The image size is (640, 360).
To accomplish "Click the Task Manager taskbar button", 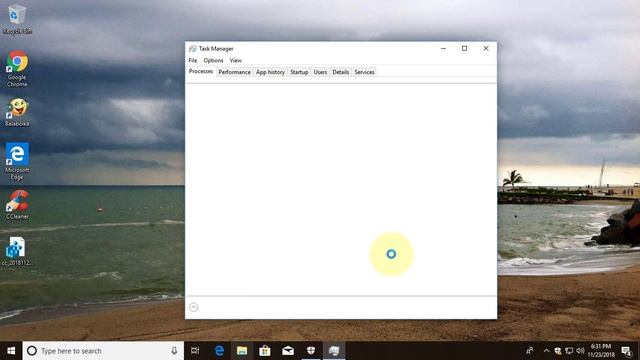I will (x=334, y=351).
